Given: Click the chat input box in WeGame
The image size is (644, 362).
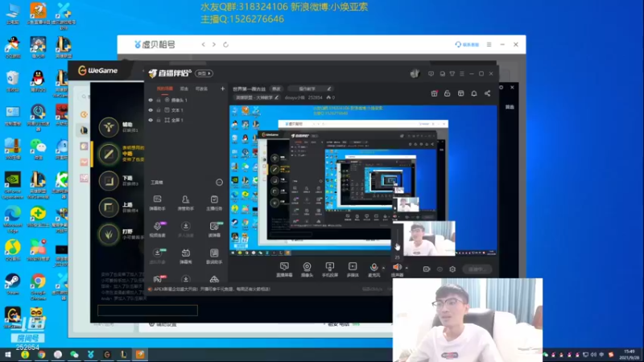Looking at the screenshot, I should click(147, 311).
